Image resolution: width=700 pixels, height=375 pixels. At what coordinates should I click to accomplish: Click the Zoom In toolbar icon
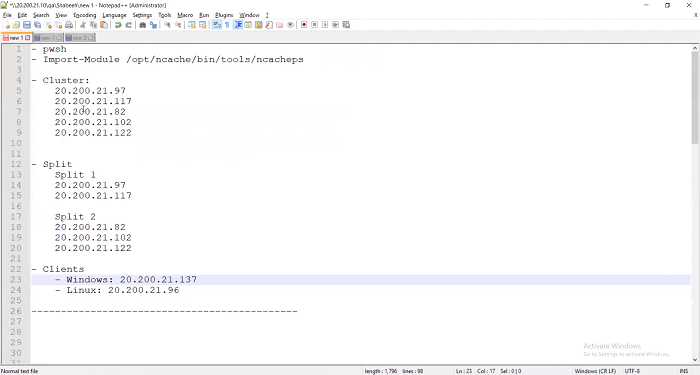(x=167, y=25)
